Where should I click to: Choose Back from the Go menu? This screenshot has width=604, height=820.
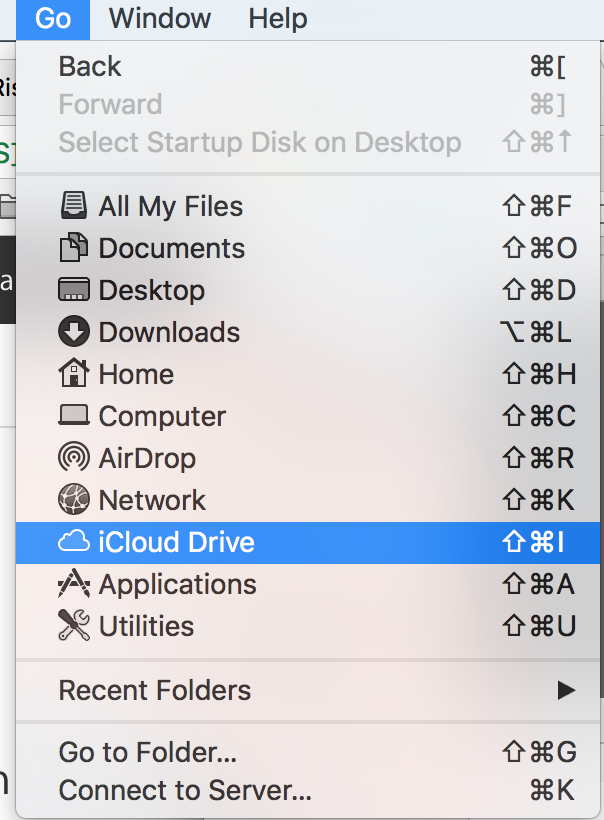click(90, 66)
